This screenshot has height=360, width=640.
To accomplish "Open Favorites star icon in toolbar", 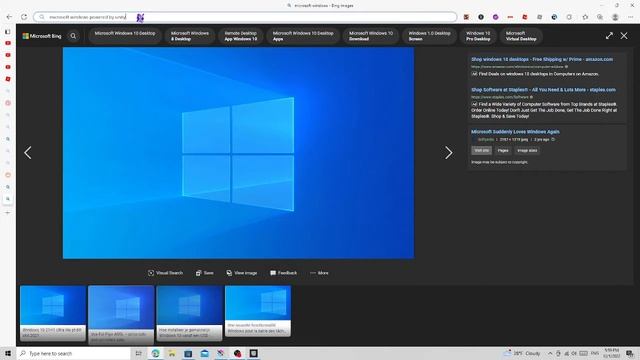I will pos(585,17).
